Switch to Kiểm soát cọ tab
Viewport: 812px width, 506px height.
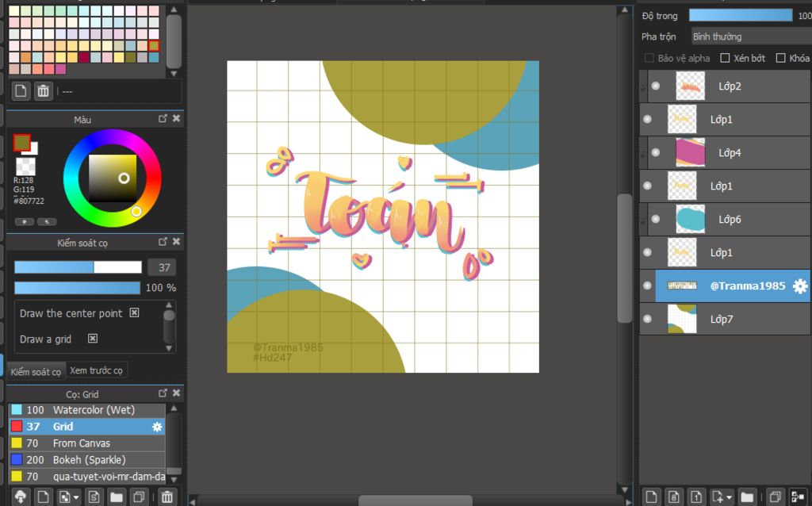point(36,371)
